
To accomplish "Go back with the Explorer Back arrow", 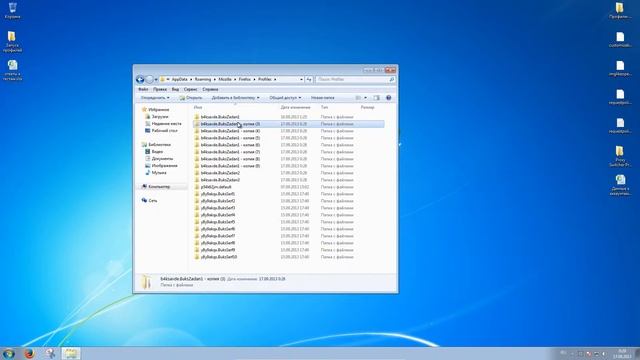I will tap(140, 79).
